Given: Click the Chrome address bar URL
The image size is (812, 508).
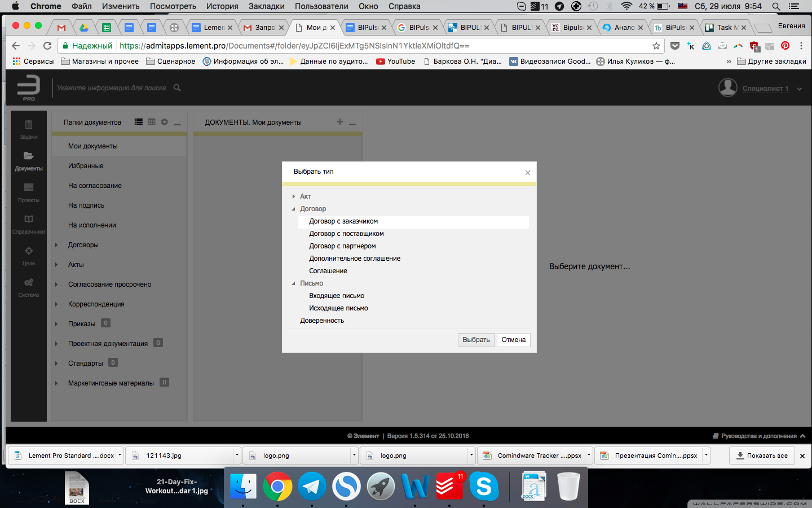Looking at the screenshot, I should 294,46.
